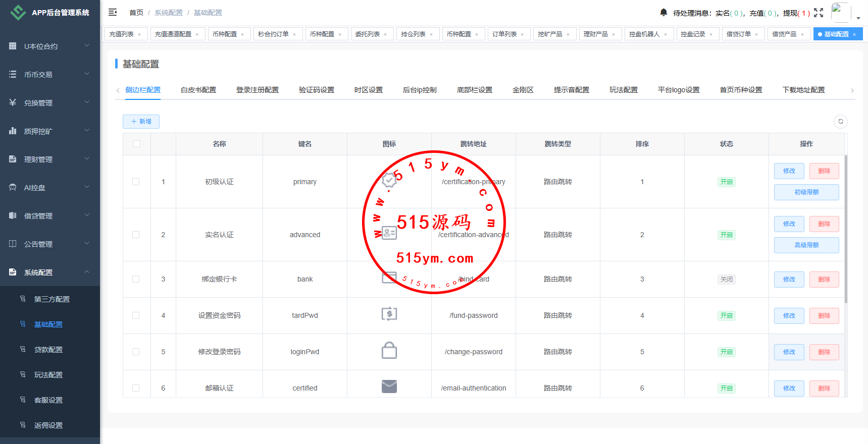Click the fund-password dollar icon
868x444 pixels.
click(389, 314)
